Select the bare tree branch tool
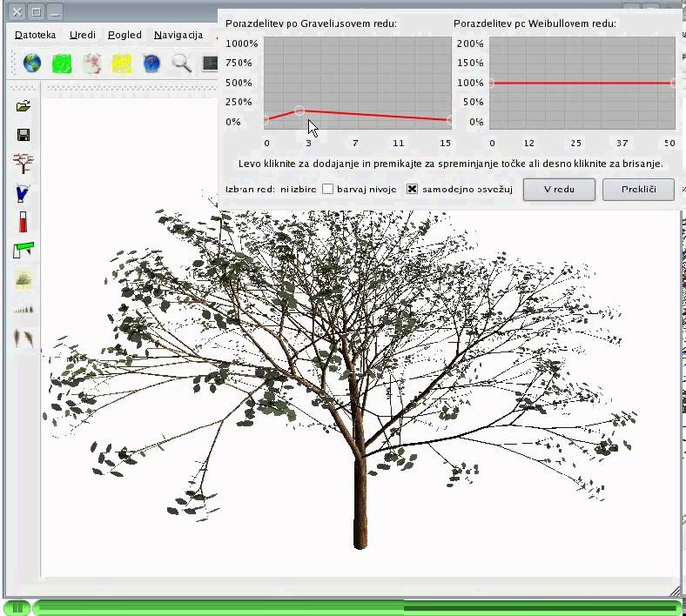686x616 pixels. [x=24, y=164]
